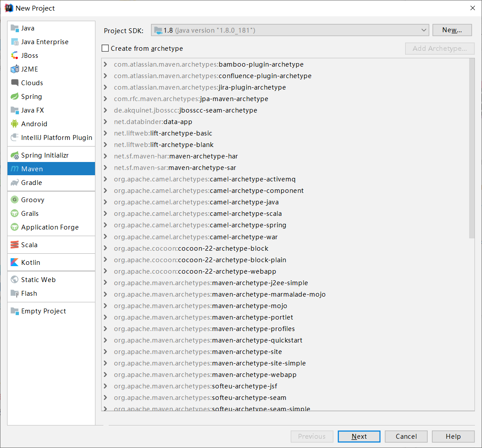Click the Groovy 'G' icon
The image size is (482, 448).
(x=15, y=200)
